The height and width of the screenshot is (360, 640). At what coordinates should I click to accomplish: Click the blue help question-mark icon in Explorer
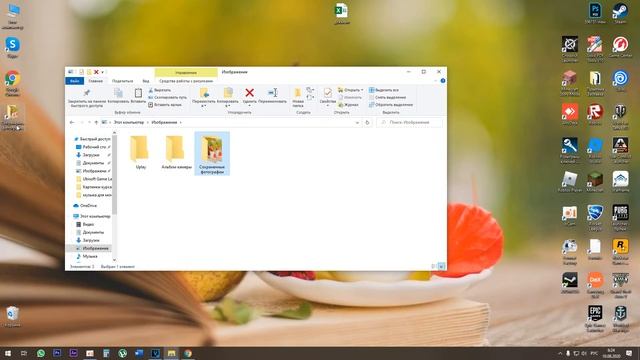(443, 81)
